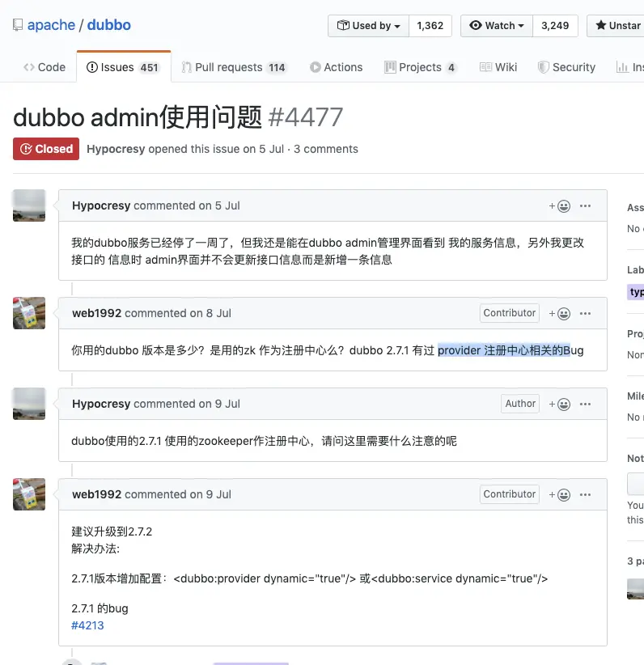Add reaction to web1992's 9 Jul comment
The image size is (644, 665).
tap(560, 495)
